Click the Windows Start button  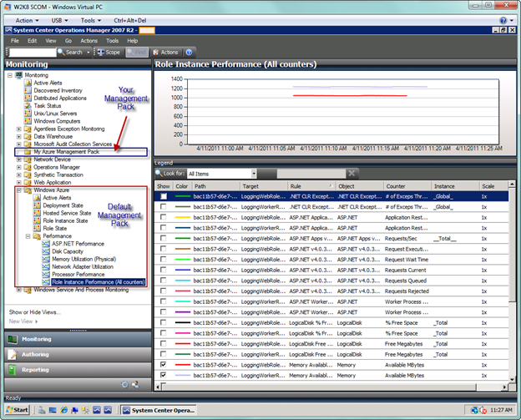pyautogui.click(x=17, y=410)
